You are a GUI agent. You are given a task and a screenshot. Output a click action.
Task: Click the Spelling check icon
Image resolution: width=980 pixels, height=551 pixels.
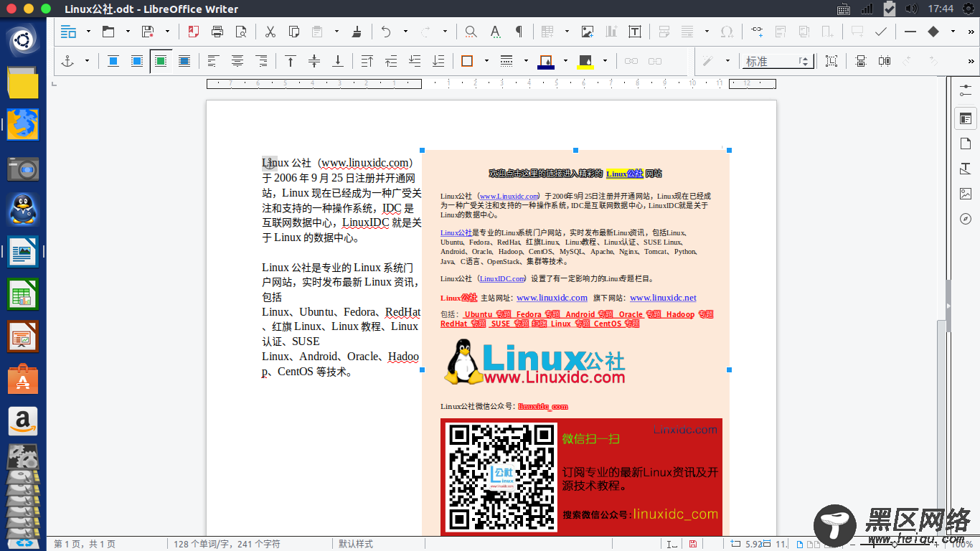495,32
